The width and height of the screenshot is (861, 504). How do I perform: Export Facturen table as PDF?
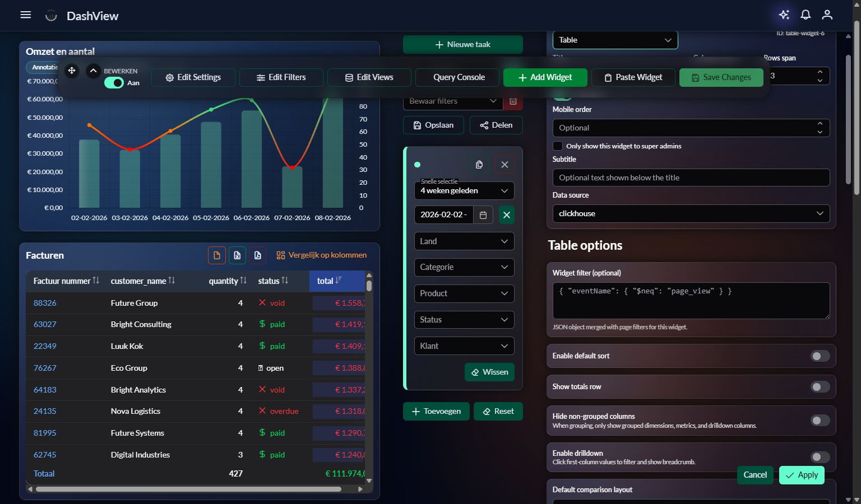(257, 255)
